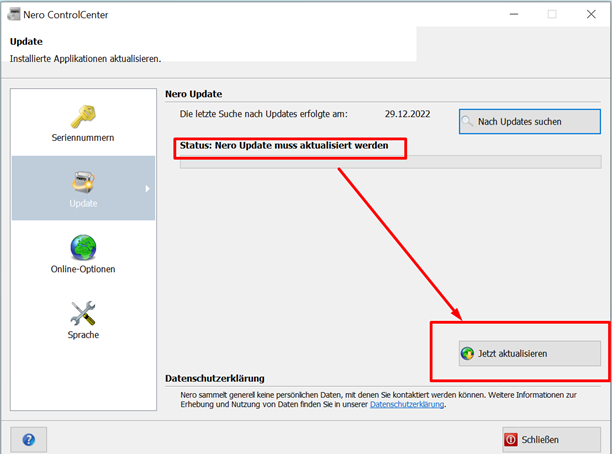The image size is (612, 454).
Task: Select the Update label in sidebar
Action: pos(83,203)
